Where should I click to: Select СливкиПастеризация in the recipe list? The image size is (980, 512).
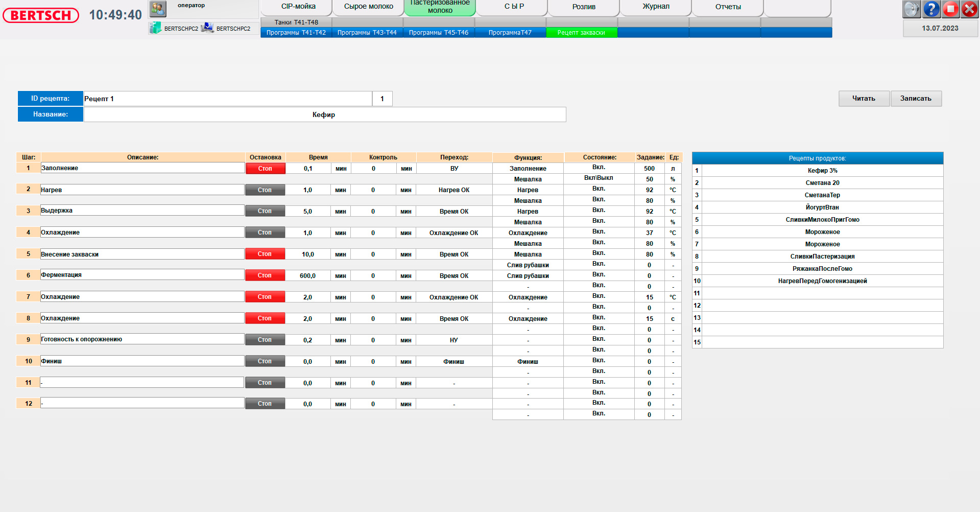point(822,257)
